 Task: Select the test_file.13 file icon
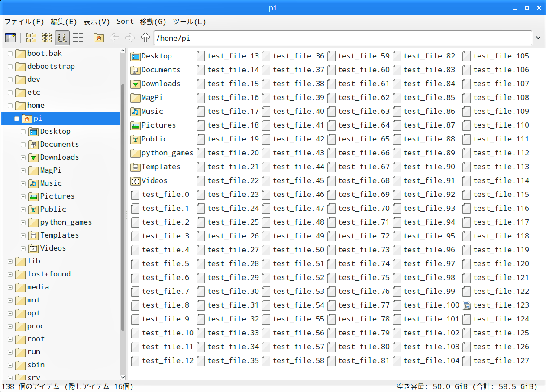pyautogui.click(x=201, y=56)
